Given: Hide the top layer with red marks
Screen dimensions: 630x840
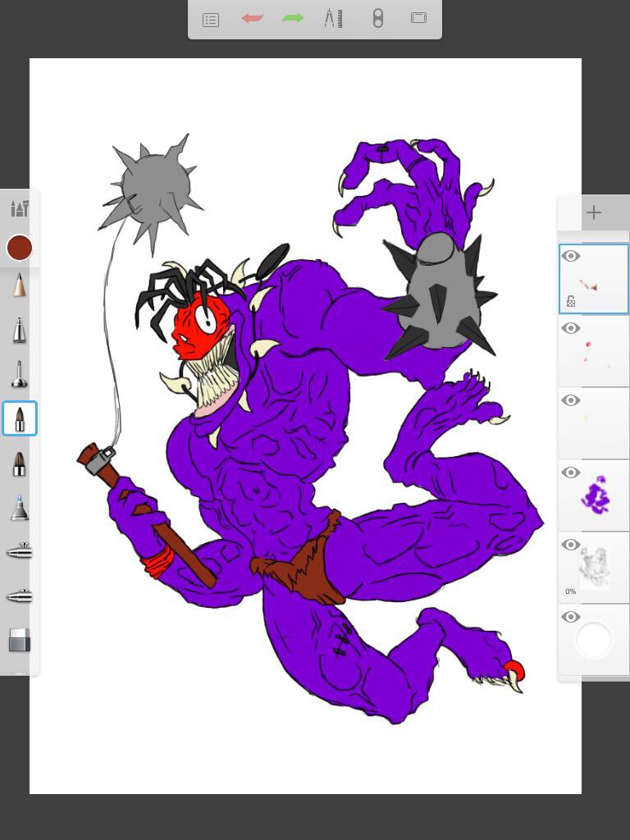Looking at the screenshot, I should point(571,256).
